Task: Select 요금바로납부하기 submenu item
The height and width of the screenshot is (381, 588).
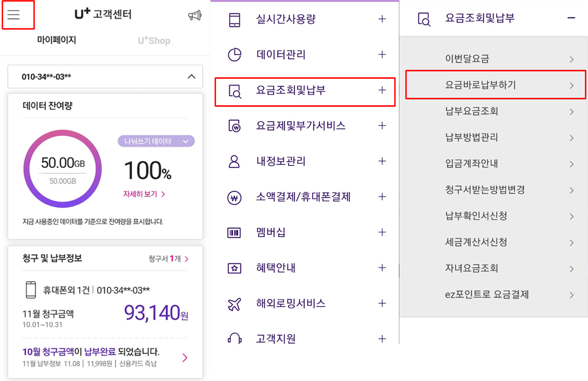Action: click(496, 85)
